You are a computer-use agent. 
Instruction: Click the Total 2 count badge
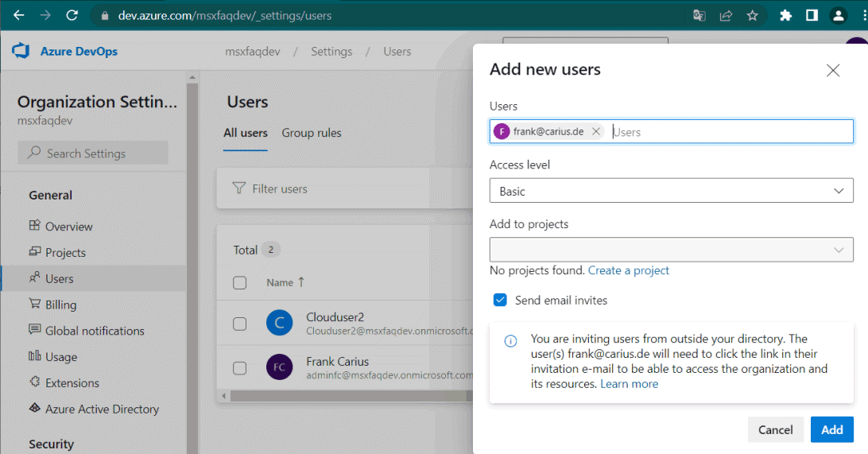point(271,250)
